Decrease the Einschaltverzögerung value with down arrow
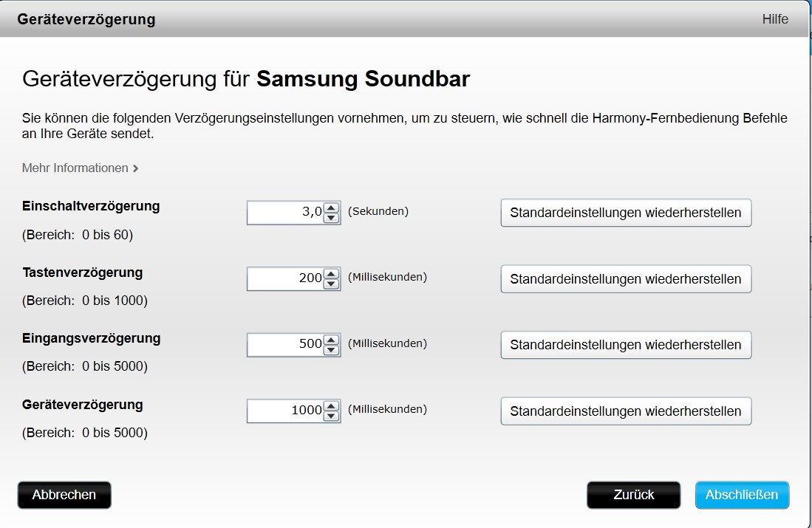This screenshot has height=528, width=812. (332, 218)
